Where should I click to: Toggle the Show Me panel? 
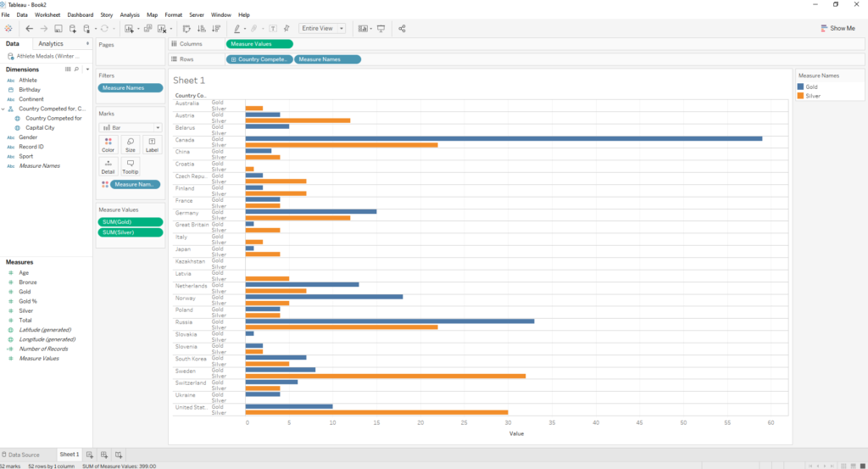click(x=837, y=28)
